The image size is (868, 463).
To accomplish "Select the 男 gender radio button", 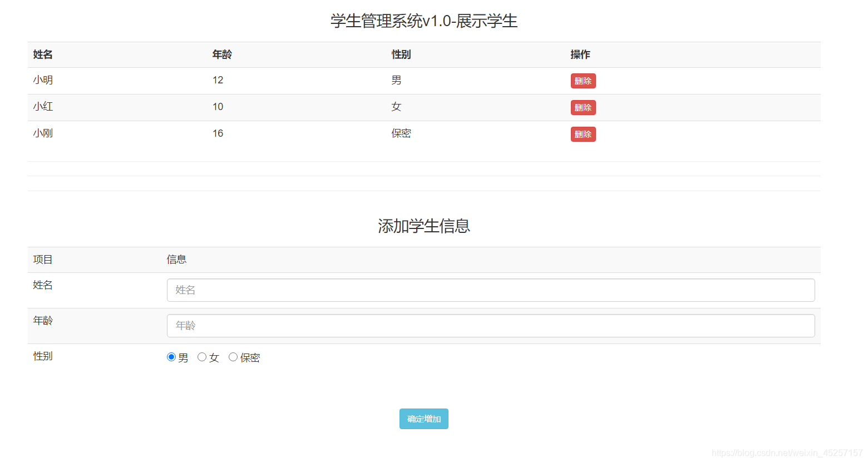I will pyautogui.click(x=171, y=357).
